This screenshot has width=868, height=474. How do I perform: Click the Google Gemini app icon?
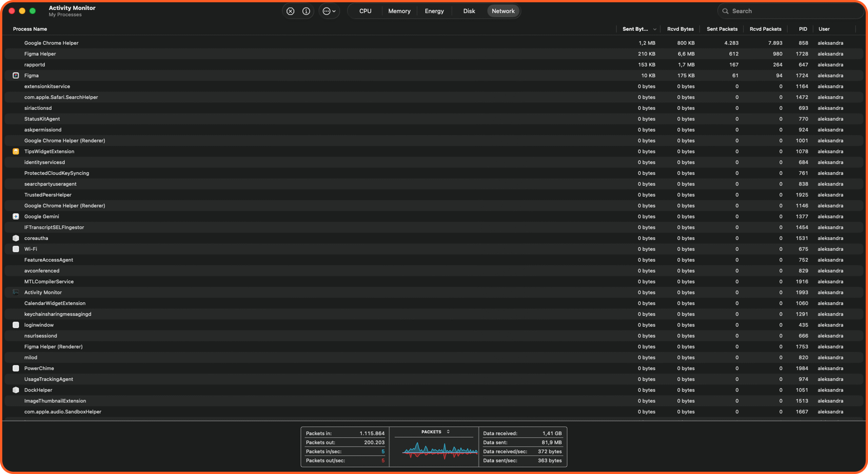[16, 216]
